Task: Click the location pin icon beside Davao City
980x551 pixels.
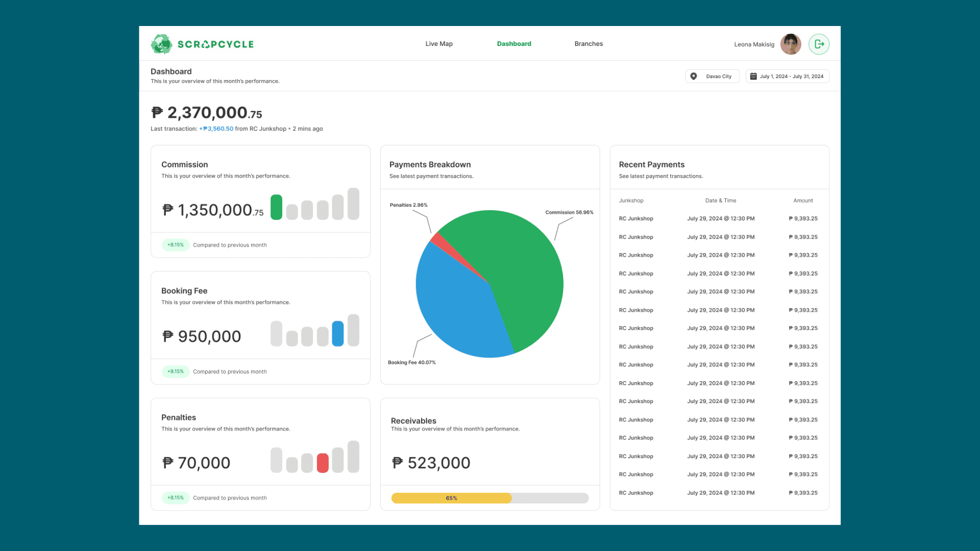Action: [694, 76]
